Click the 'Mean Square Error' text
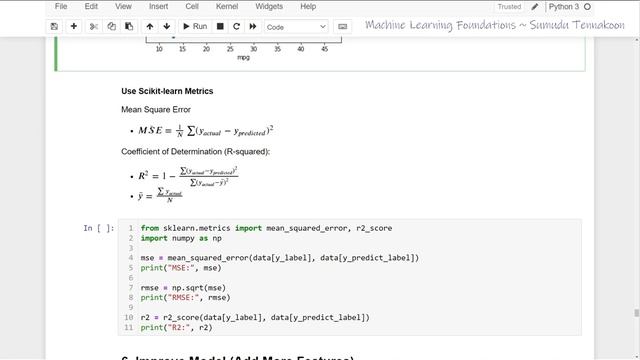The image size is (640, 360). click(x=156, y=109)
